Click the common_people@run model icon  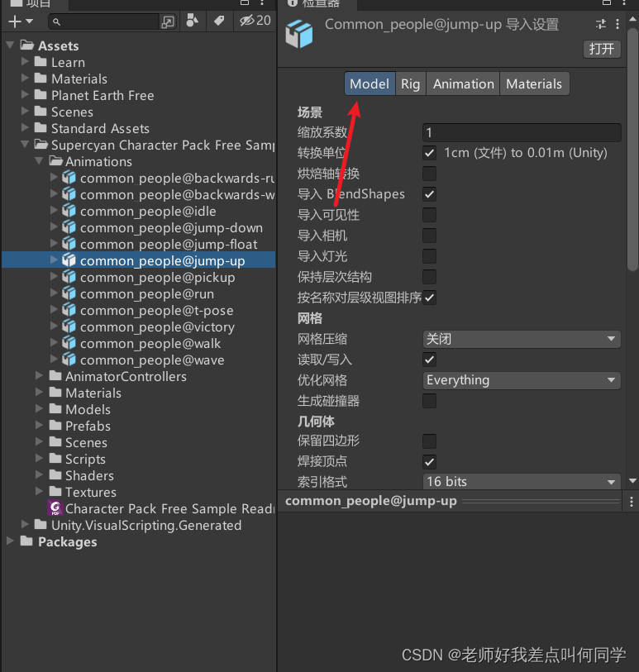pos(69,293)
